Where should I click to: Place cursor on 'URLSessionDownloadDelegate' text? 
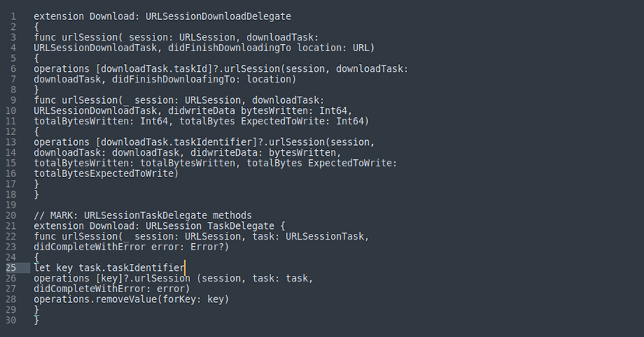coord(218,16)
